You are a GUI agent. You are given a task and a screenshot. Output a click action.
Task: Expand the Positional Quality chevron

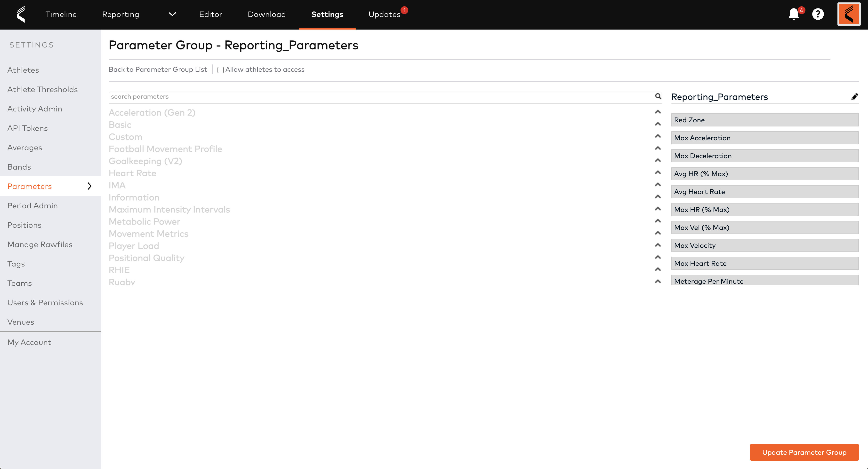(658, 257)
